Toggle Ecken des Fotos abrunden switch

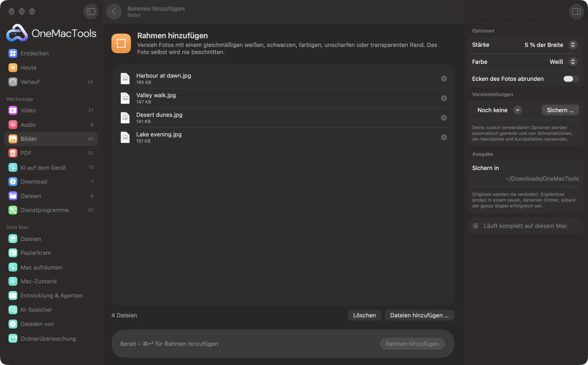[x=570, y=79]
